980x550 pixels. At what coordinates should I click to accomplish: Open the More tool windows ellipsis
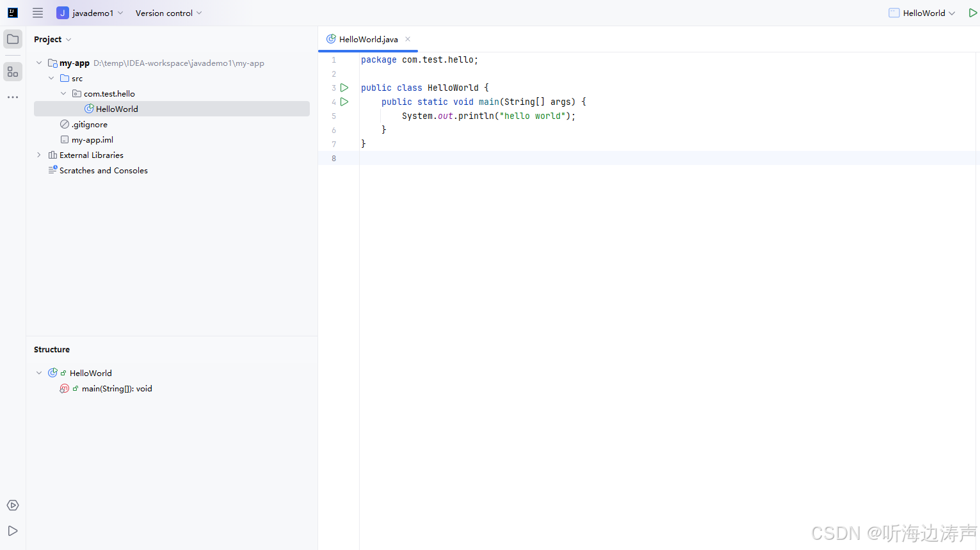pyautogui.click(x=13, y=97)
